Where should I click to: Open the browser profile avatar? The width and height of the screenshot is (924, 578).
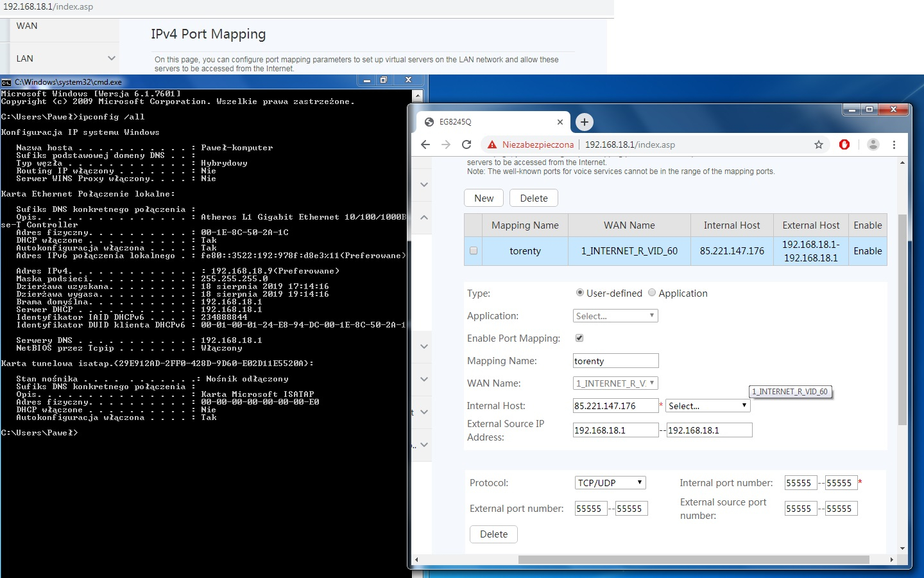pos(873,144)
